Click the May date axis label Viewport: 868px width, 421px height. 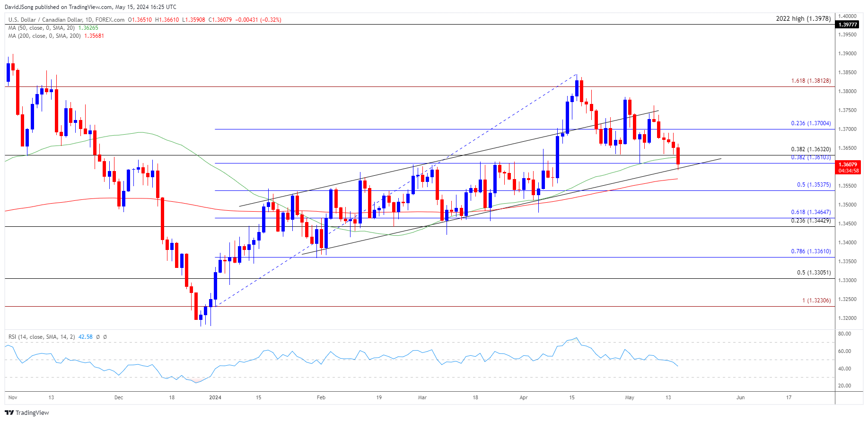coord(630,398)
